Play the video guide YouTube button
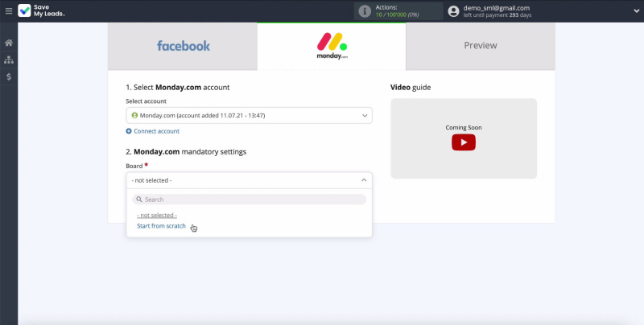 464,142
